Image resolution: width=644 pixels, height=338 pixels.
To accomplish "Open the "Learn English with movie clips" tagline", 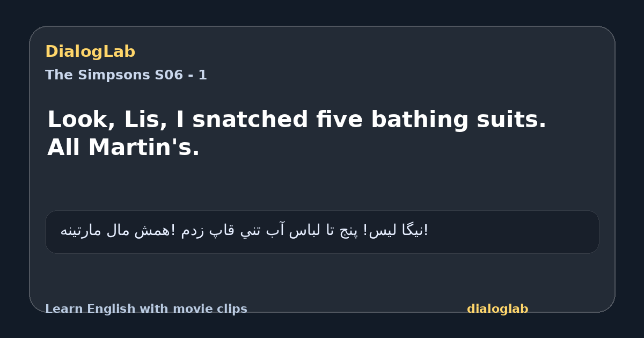I will pyautogui.click(x=146, y=309).
